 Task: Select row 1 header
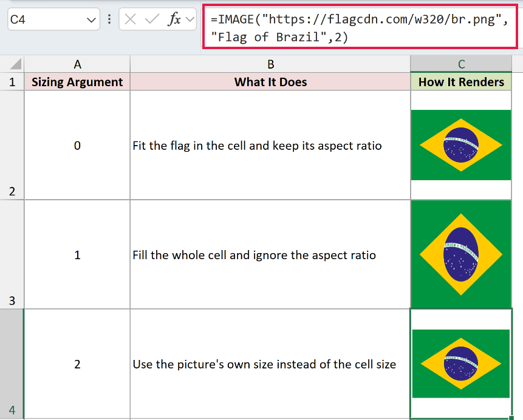(x=12, y=82)
